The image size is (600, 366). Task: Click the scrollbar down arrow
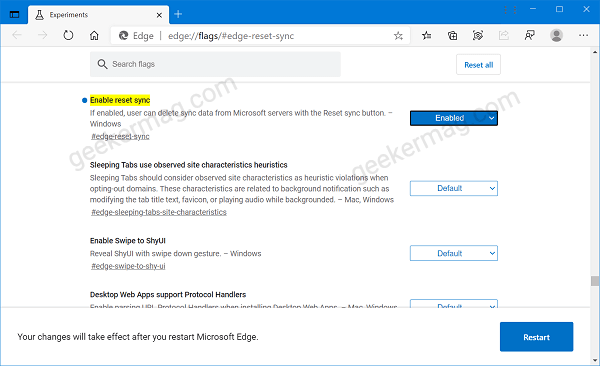(x=595, y=360)
